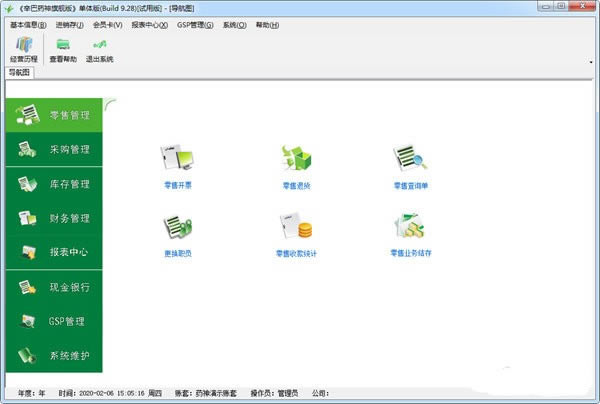
Task: Switch to the 导航图 tab
Action: click(x=20, y=73)
